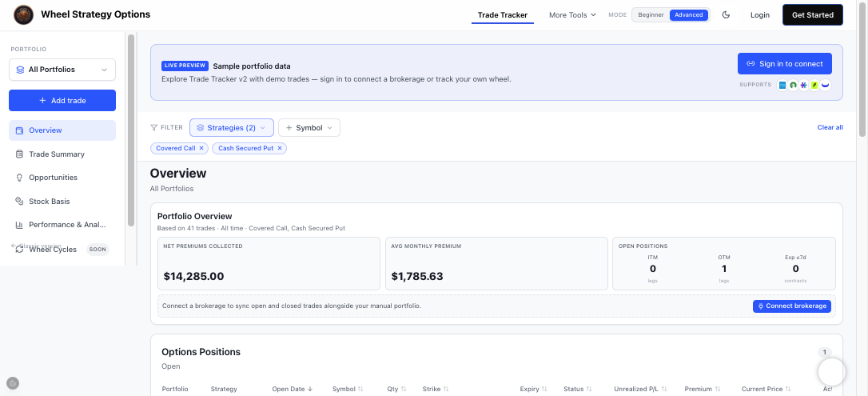Image resolution: width=868 pixels, height=396 pixels.
Task: Click the Clear all filters link
Action: tap(830, 127)
